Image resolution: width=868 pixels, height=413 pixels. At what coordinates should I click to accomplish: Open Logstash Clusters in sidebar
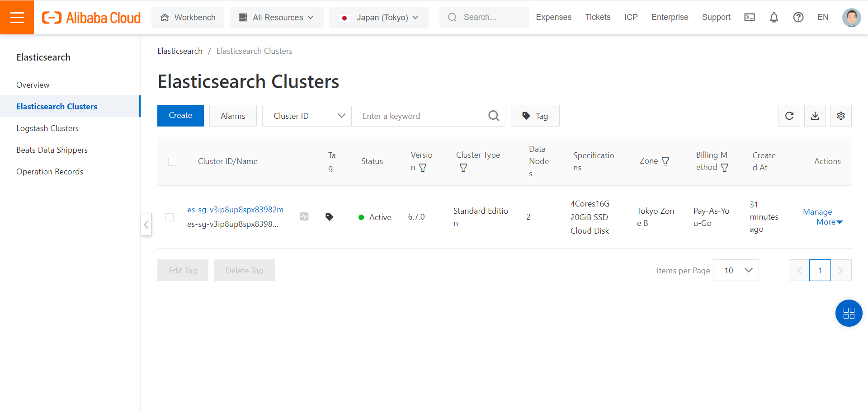click(x=70, y=128)
